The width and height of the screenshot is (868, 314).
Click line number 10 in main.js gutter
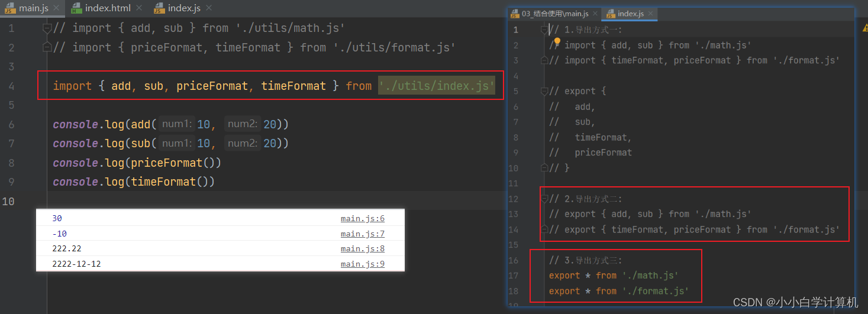(x=8, y=202)
